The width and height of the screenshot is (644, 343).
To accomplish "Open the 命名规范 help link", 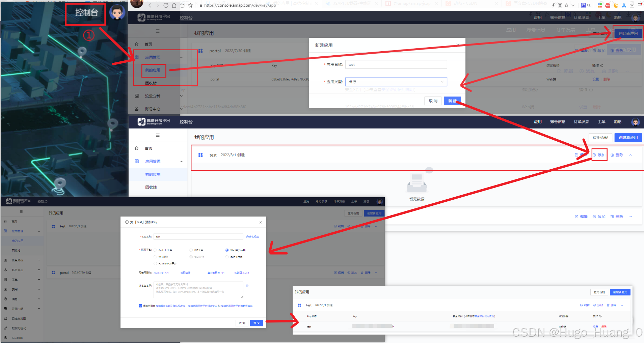I will click(252, 237).
